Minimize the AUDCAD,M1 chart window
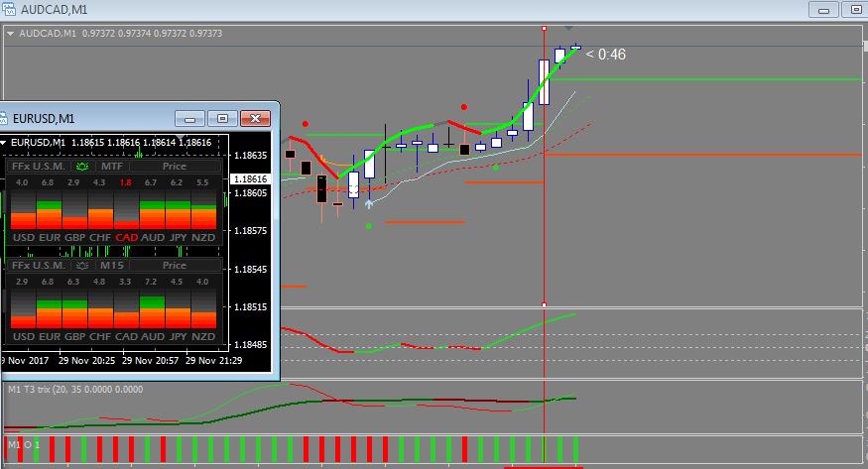Screen dimensions: 868x469 823,10
